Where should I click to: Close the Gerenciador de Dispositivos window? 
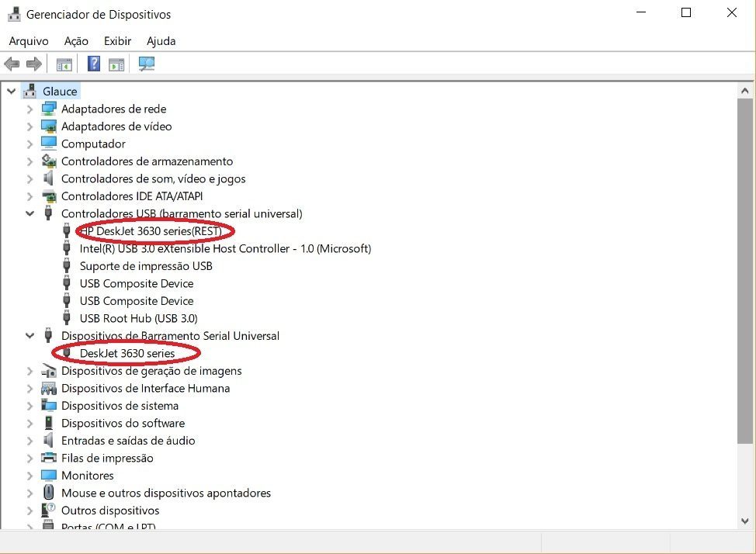coord(731,13)
